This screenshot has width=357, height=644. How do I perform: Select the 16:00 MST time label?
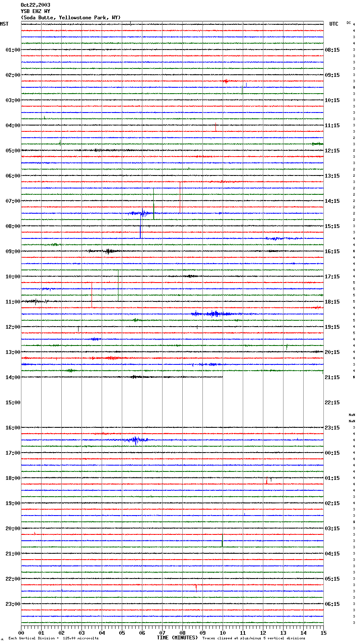coord(13,428)
